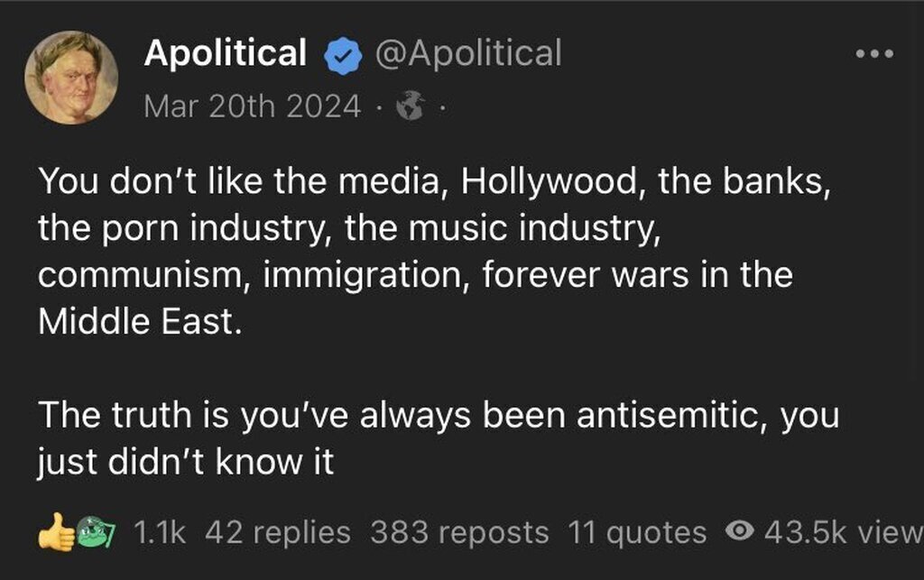924x580 pixels.
Task: Click the Mar 20th 2024 timestamp
Action: 253,107
